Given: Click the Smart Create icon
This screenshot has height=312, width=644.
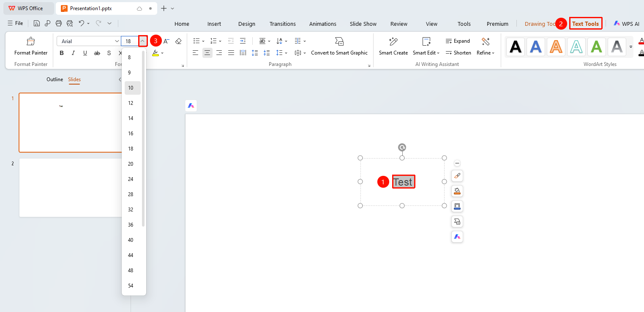Looking at the screenshot, I should (x=393, y=41).
